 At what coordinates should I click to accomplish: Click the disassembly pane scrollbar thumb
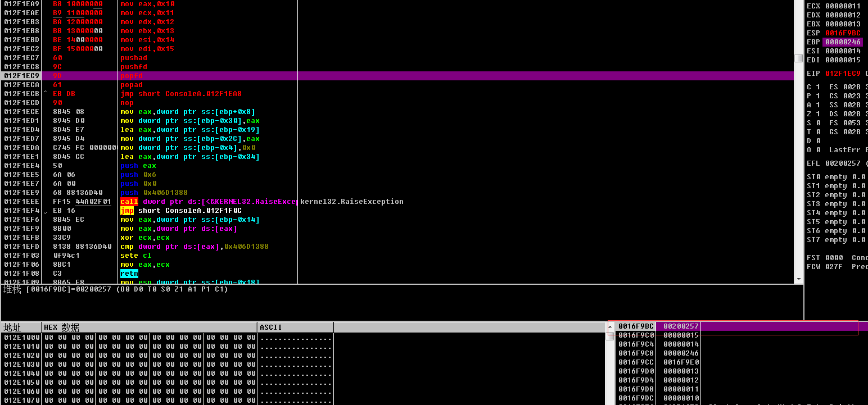tap(798, 58)
